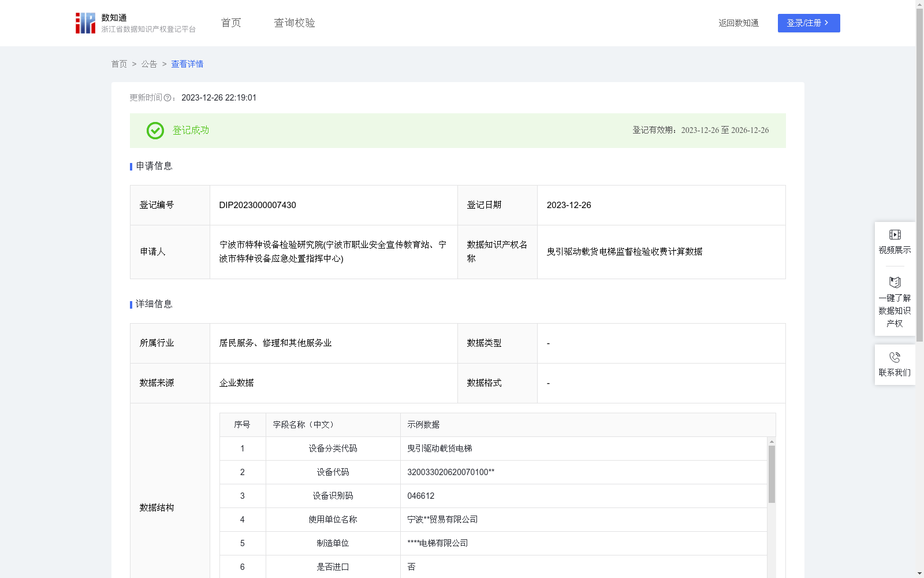Click the 详细信息 section heading
Screen dimensions: 924x578
point(154,305)
